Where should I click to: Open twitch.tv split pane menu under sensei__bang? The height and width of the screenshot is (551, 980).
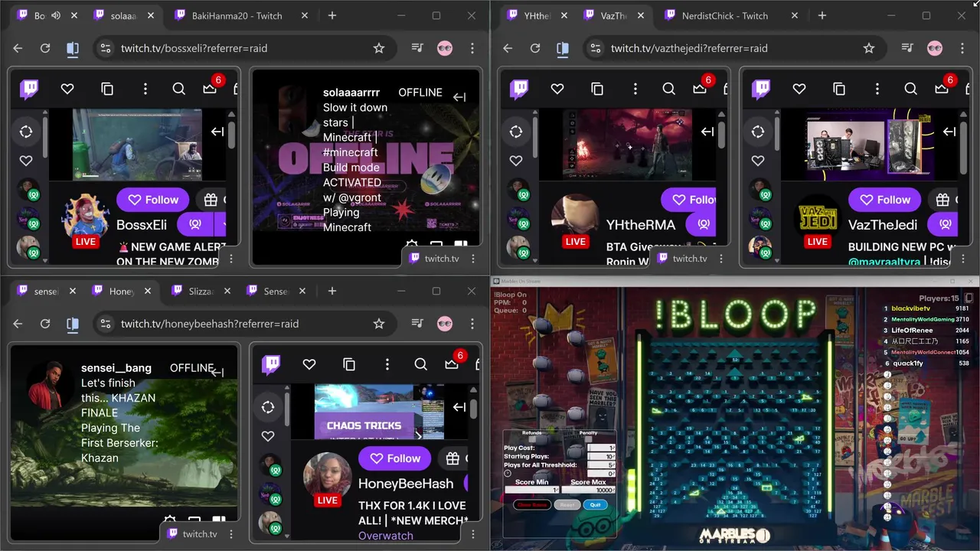pos(231,534)
